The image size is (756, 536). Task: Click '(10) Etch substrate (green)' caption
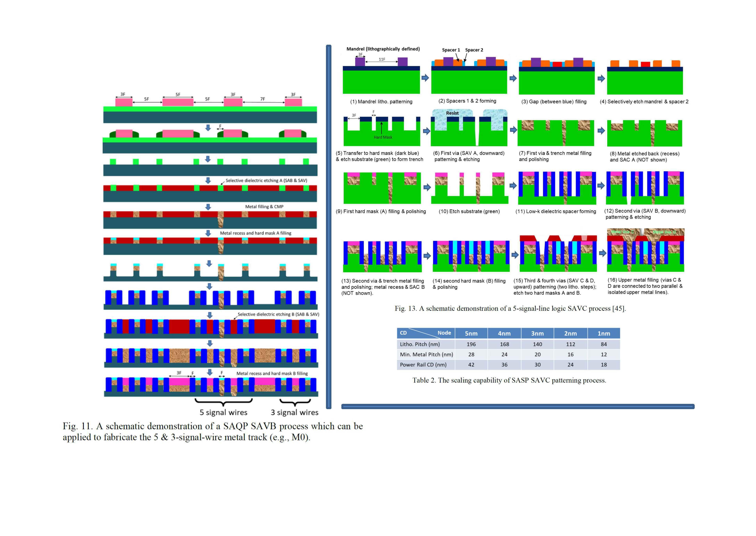tap(469, 211)
